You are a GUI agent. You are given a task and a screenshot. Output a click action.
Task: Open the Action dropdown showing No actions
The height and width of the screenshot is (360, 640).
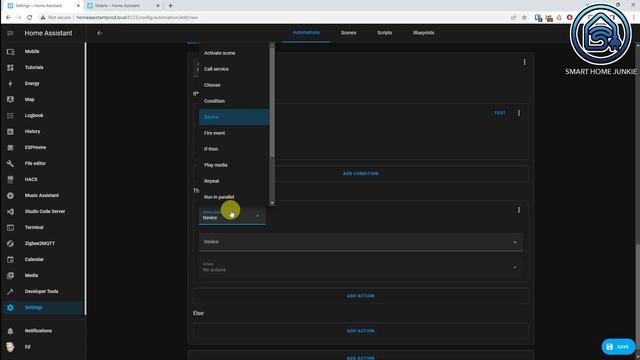(x=360, y=267)
